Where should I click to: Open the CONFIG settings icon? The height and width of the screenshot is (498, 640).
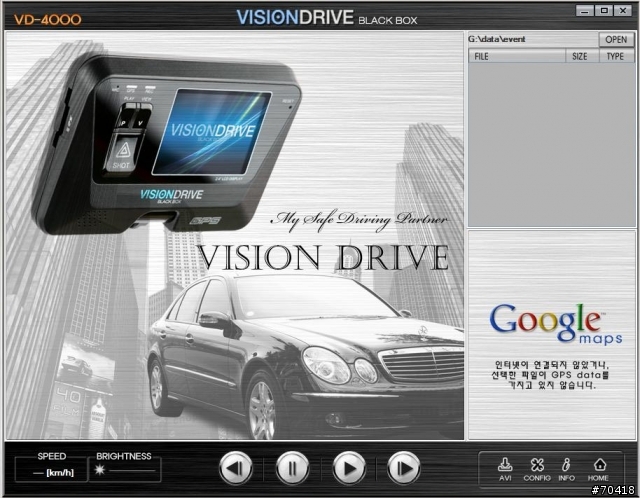coord(537,469)
